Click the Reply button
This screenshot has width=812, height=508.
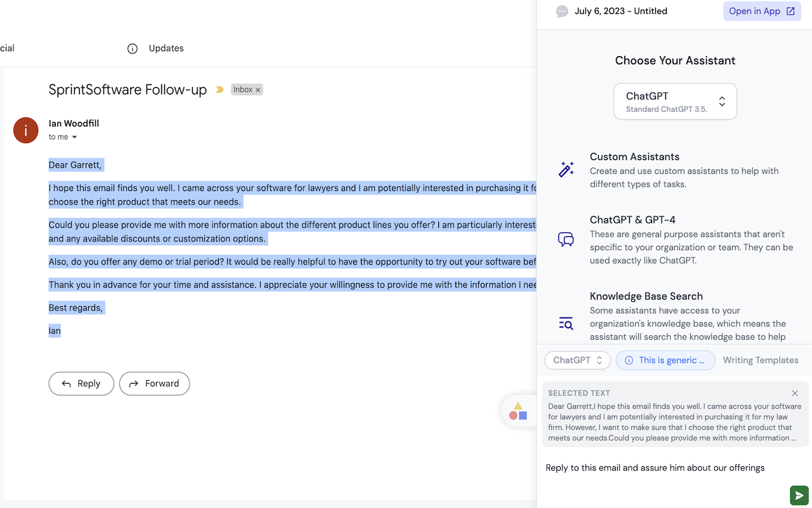coord(81,384)
